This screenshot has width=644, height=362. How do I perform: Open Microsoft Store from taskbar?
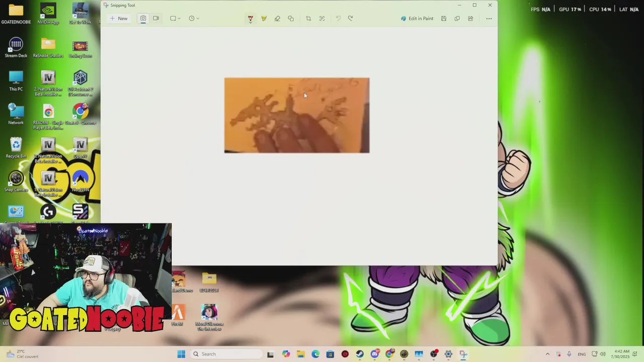click(x=330, y=354)
